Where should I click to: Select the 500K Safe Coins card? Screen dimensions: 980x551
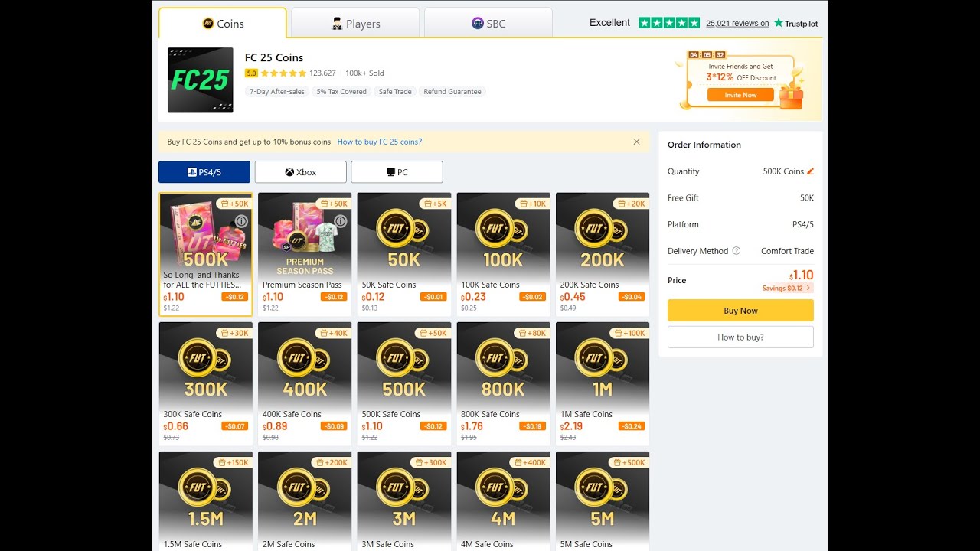[404, 383]
